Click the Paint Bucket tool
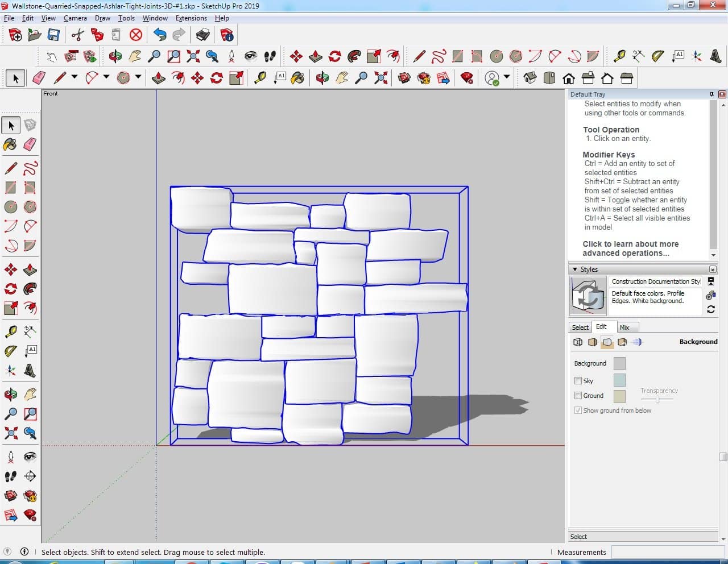Image resolution: width=728 pixels, height=564 pixels. (10, 144)
